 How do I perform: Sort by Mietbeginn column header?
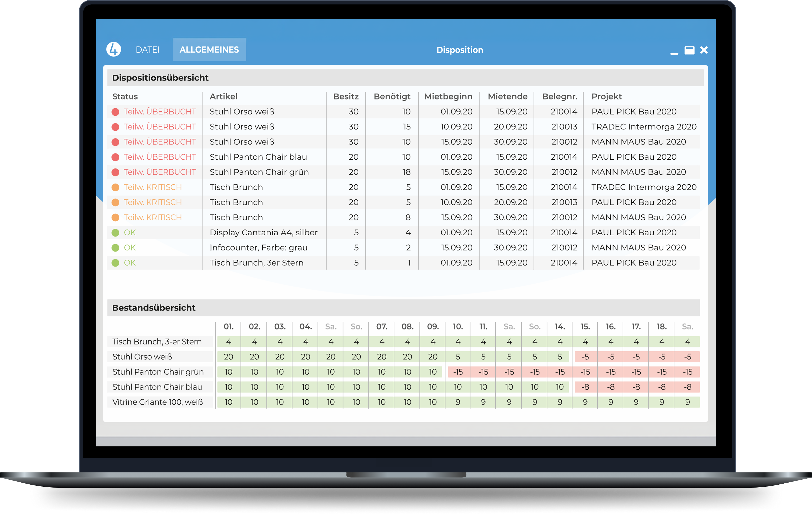448,96
